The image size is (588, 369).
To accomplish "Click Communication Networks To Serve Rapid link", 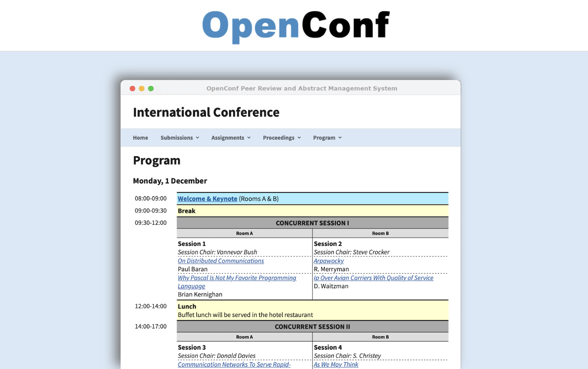I will (x=234, y=364).
